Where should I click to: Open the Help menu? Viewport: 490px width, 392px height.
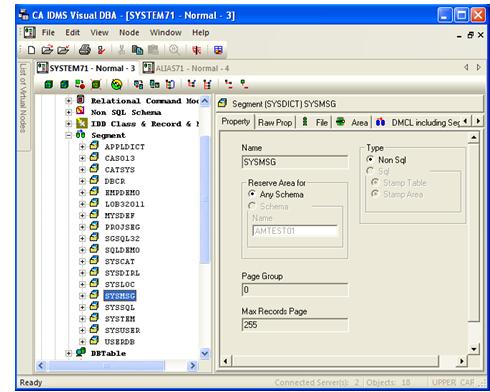(x=200, y=33)
